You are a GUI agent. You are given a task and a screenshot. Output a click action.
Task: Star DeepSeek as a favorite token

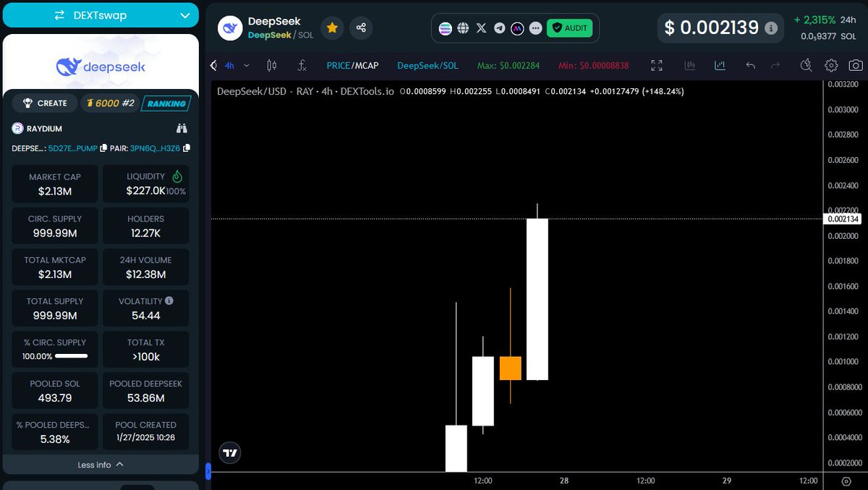tap(332, 28)
